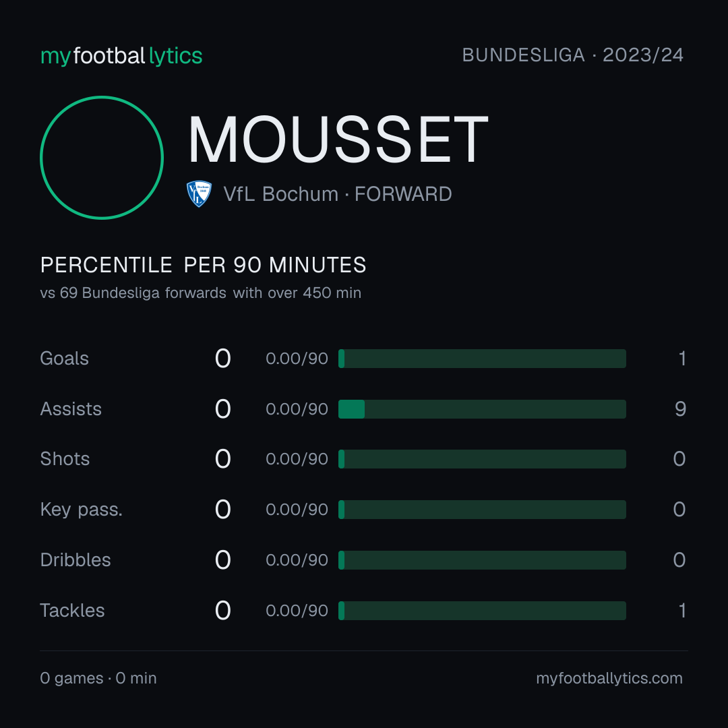
Task: Click the Assists percentile value 9
Action: [680, 409]
